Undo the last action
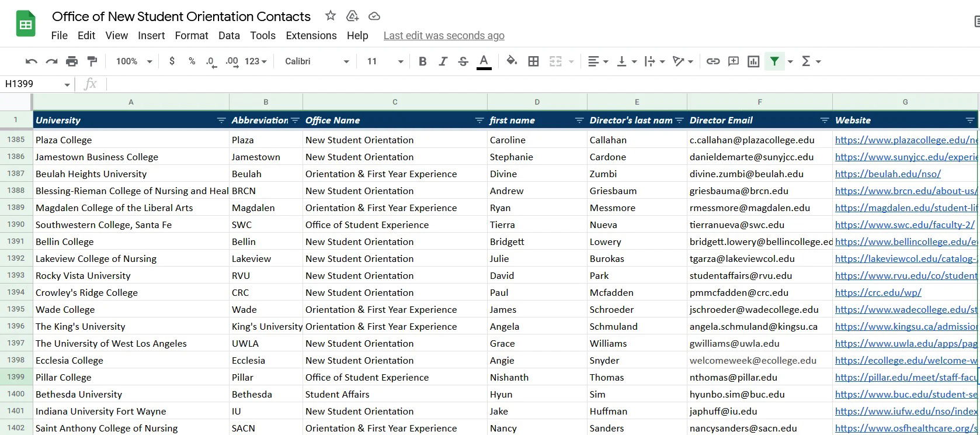 [32, 61]
